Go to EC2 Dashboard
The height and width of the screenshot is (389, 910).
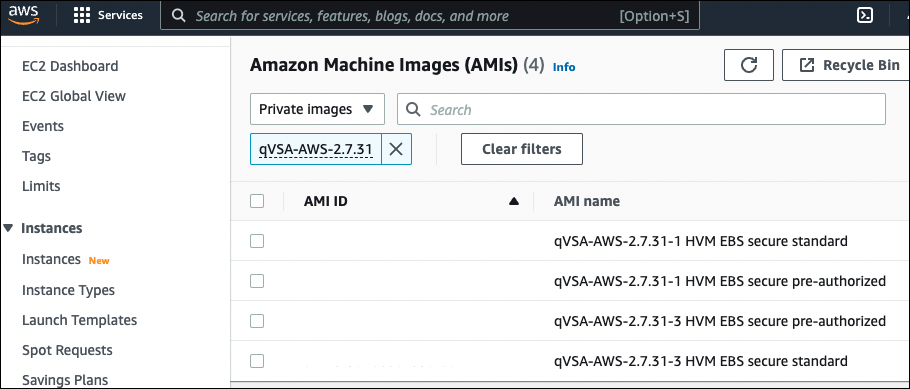[70, 66]
